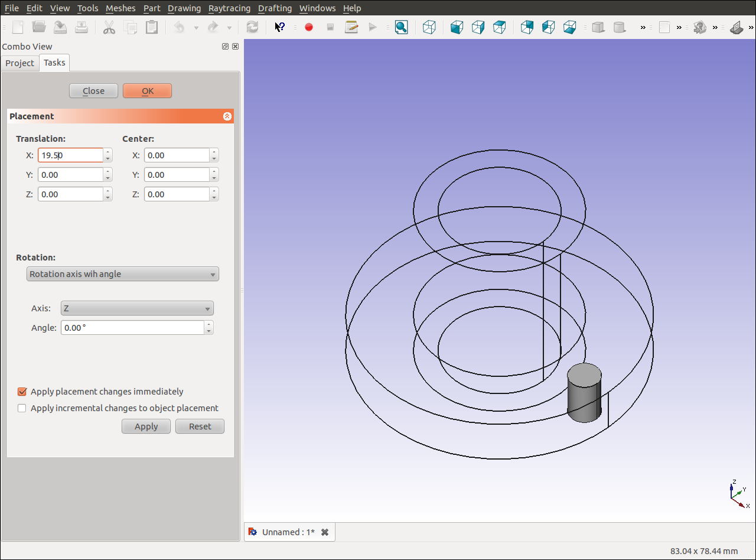
Task: Refresh the document with the recompute icon
Action: click(x=252, y=27)
